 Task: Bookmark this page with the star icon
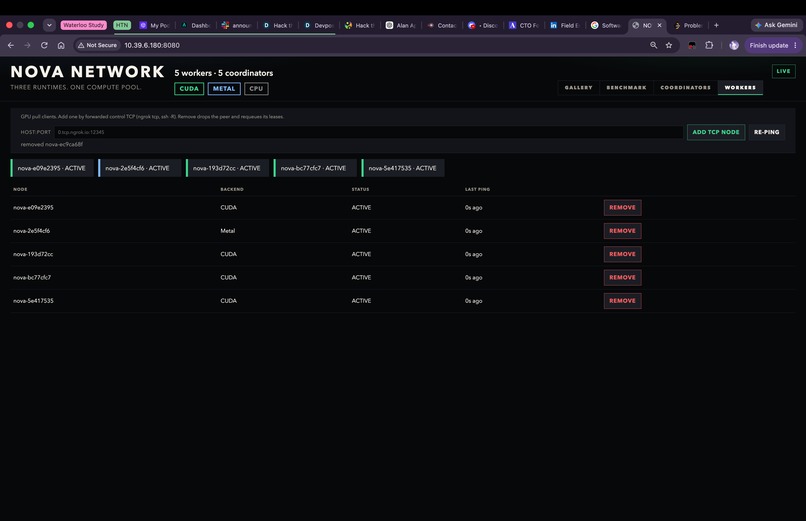pos(669,45)
